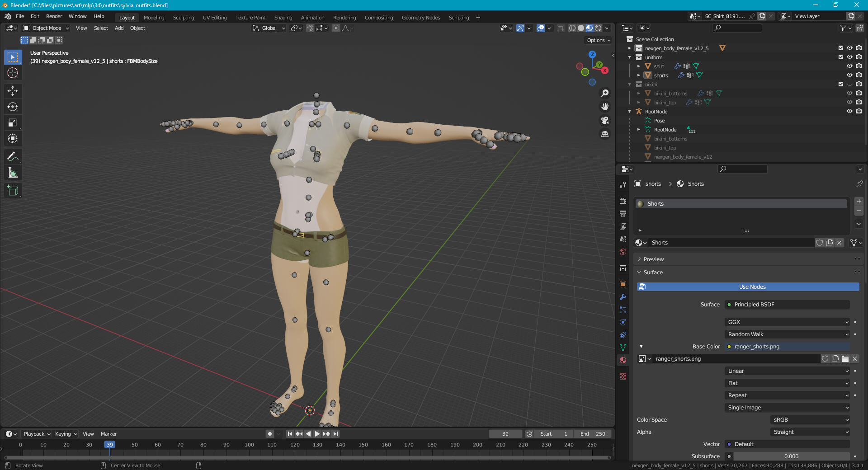Click the pan view hand icon
This screenshot has width=868, height=470.
(604, 107)
